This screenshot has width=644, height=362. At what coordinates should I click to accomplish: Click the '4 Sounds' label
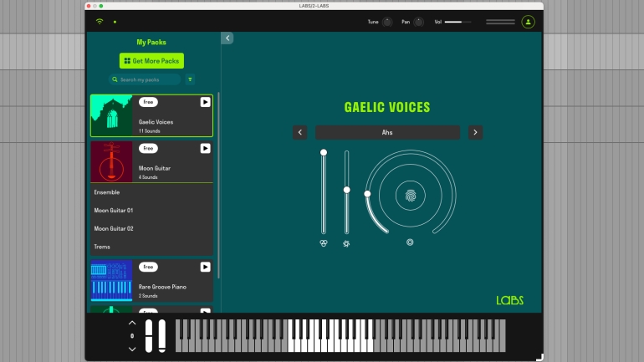click(148, 177)
